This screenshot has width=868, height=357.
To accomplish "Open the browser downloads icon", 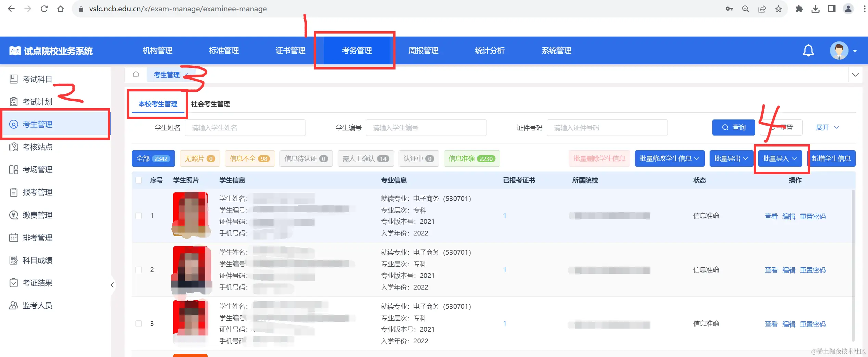I will [x=816, y=9].
